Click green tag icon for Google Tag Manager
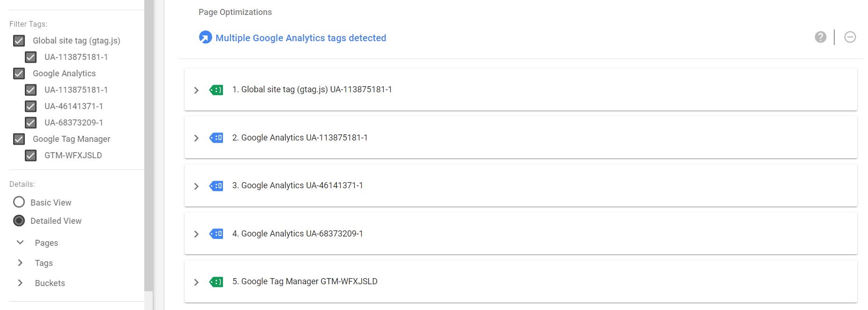The image size is (868, 310). click(x=216, y=282)
